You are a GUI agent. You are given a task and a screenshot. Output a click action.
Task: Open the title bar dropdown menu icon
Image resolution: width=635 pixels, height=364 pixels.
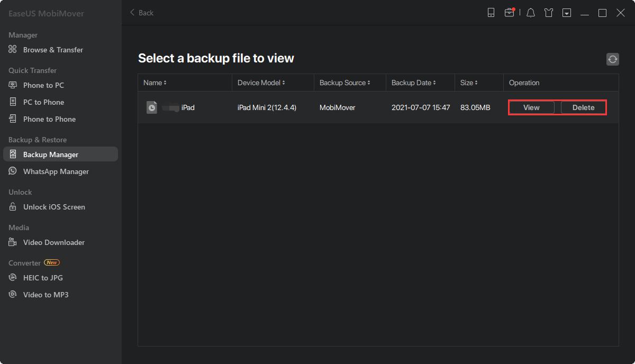click(567, 13)
